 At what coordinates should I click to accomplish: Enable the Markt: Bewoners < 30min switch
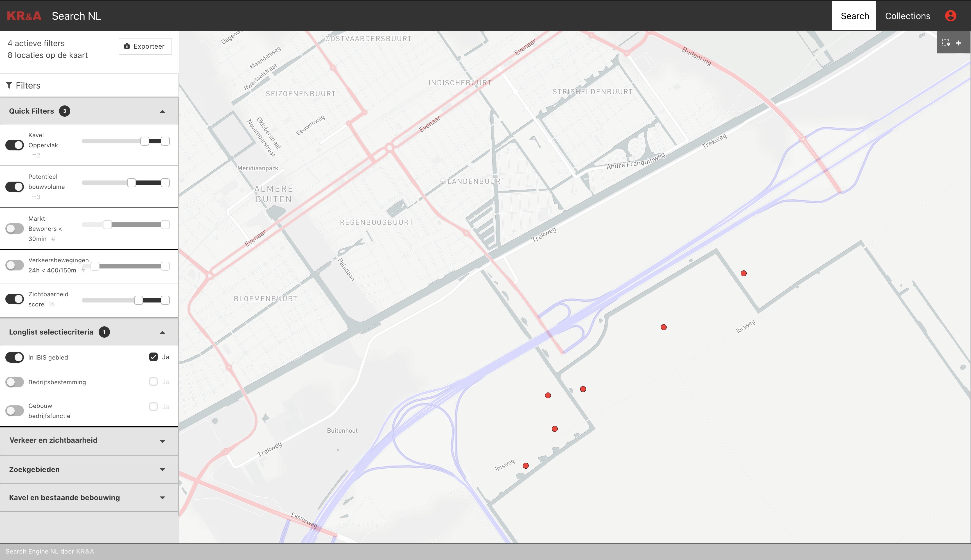[x=15, y=229]
